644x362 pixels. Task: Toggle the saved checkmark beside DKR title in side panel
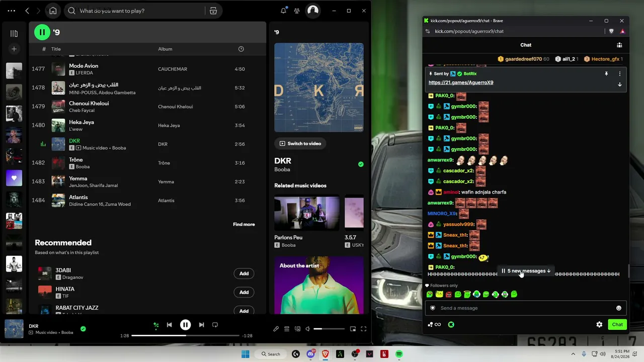point(360,164)
